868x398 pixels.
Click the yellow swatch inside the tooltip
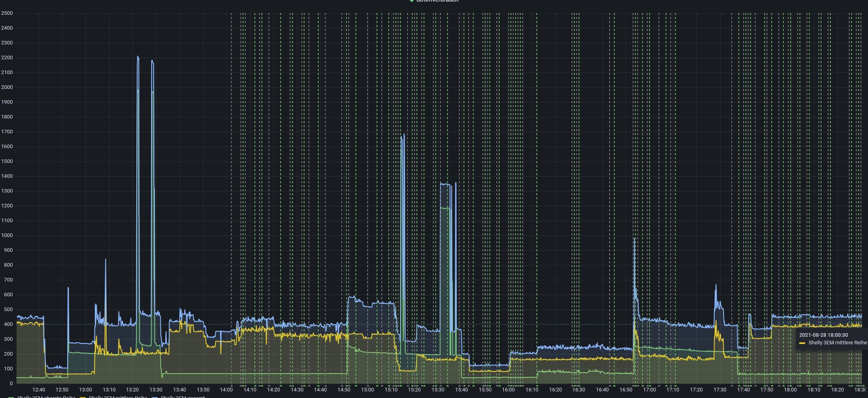pos(802,343)
